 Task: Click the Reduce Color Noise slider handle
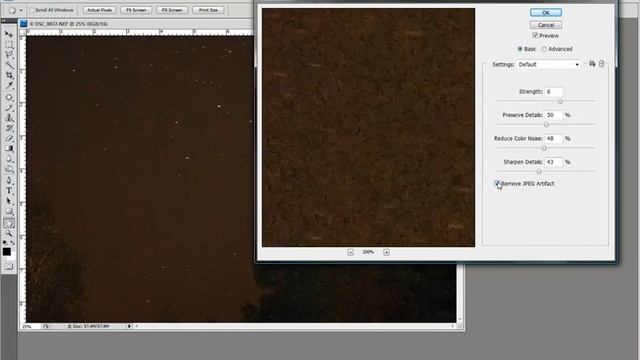pyautogui.click(x=544, y=148)
